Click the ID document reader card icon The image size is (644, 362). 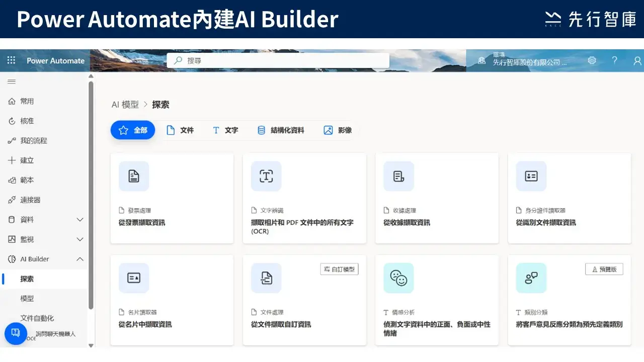[x=531, y=176]
